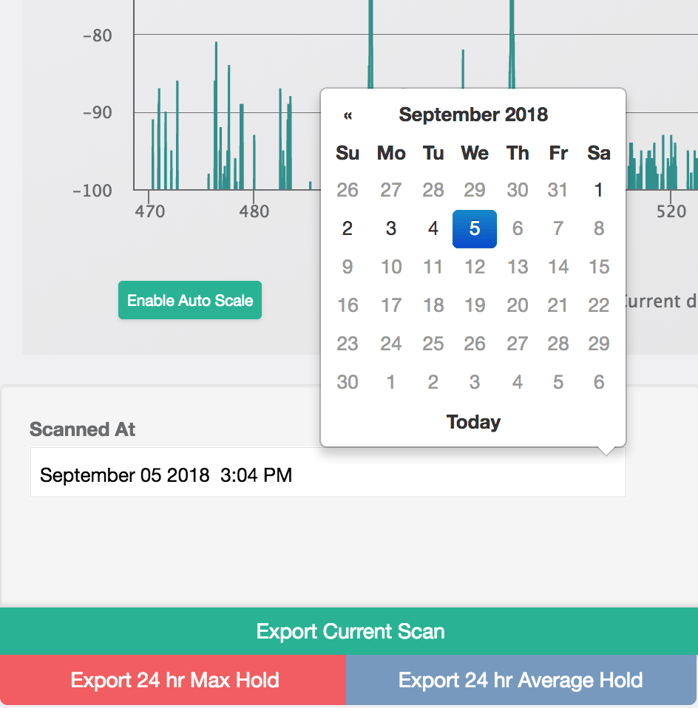This screenshot has height=708, width=698.
Task: Focus the Scanned At date field
Action: (328, 472)
